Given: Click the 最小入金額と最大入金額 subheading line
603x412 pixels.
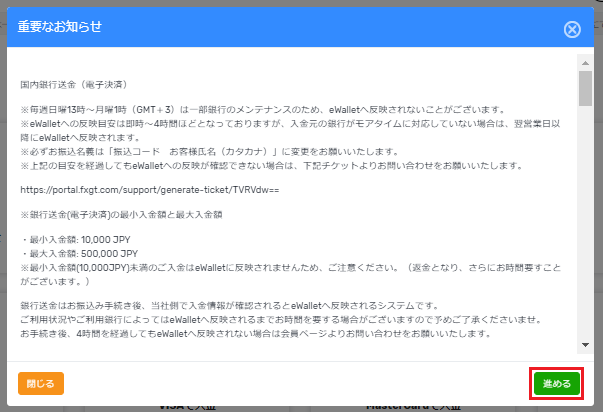Looking at the screenshot, I should (x=139, y=216).
